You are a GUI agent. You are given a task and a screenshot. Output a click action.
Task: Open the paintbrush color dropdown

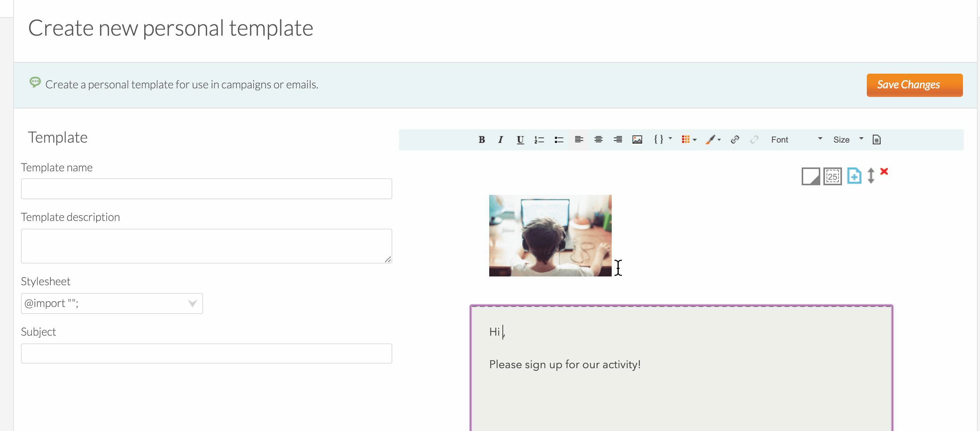(x=713, y=140)
